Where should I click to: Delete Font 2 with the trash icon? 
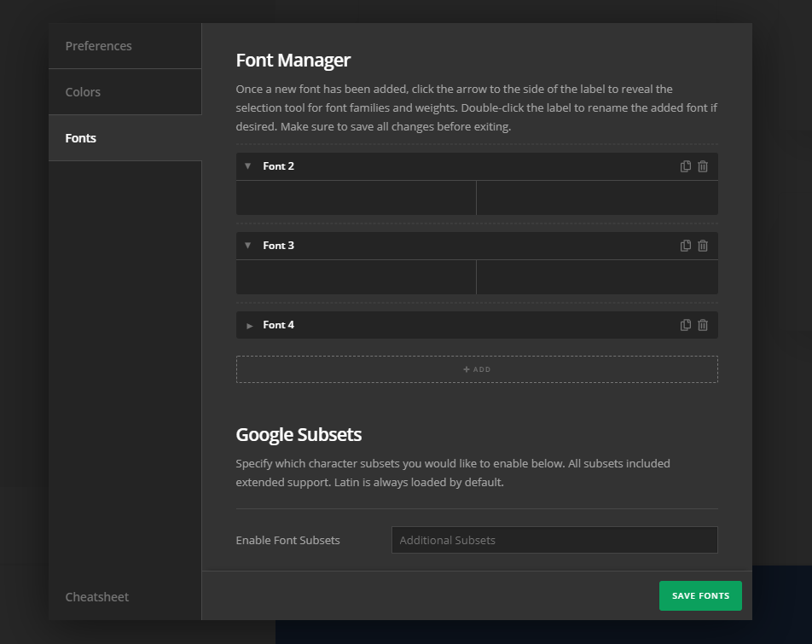[703, 166]
